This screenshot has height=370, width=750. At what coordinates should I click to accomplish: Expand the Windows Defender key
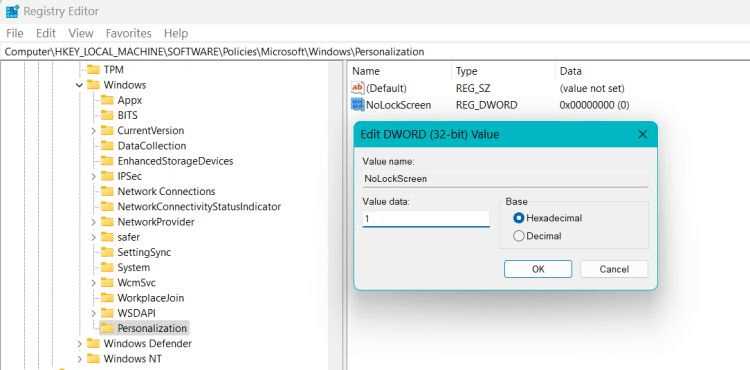[x=79, y=344]
